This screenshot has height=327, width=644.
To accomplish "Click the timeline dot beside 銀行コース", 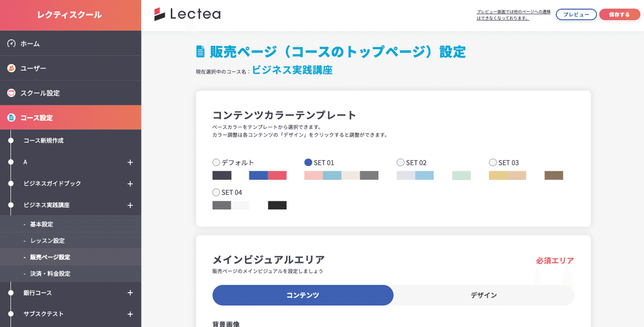I will pyautogui.click(x=11, y=293).
